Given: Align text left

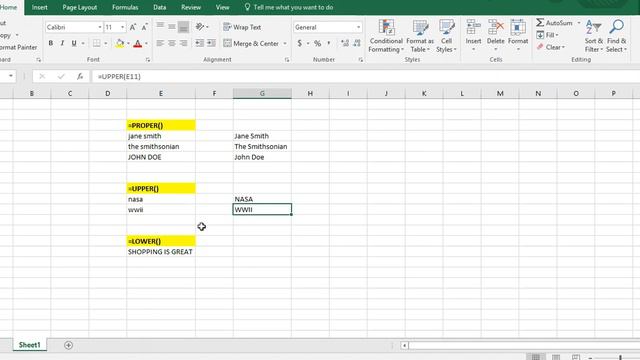Looking at the screenshot, I should click(x=160, y=43).
